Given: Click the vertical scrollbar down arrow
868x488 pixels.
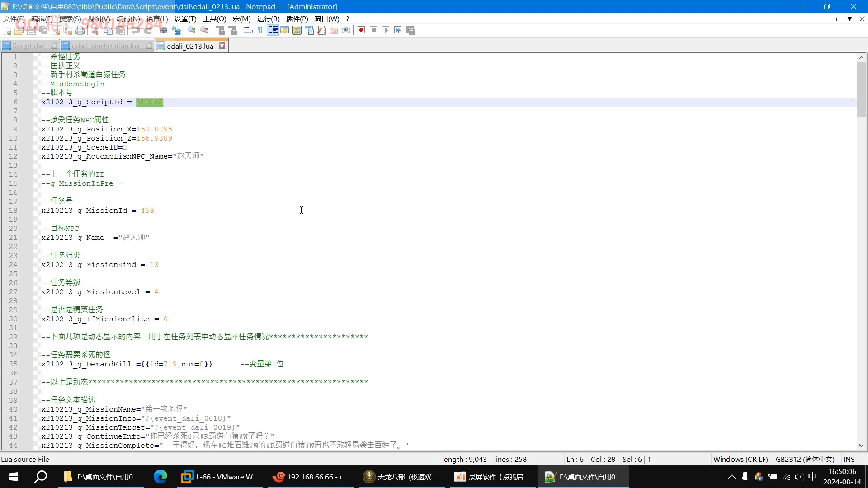Looking at the screenshot, I should (x=861, y=446).
